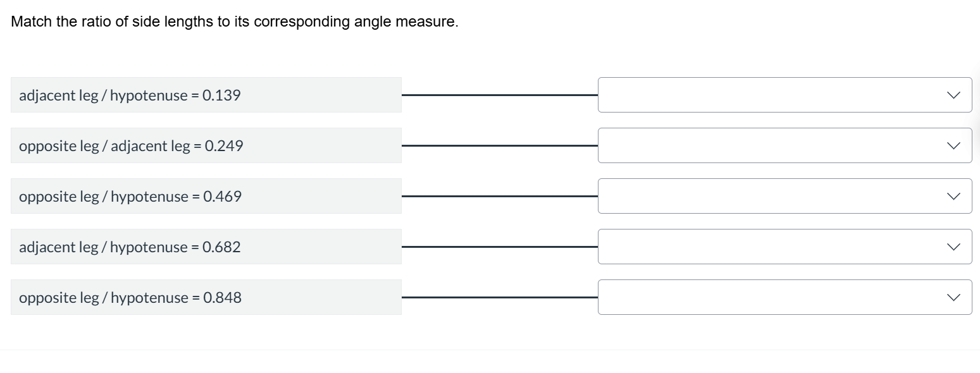Click the chevron on the second answer box

tap(953, 145)
